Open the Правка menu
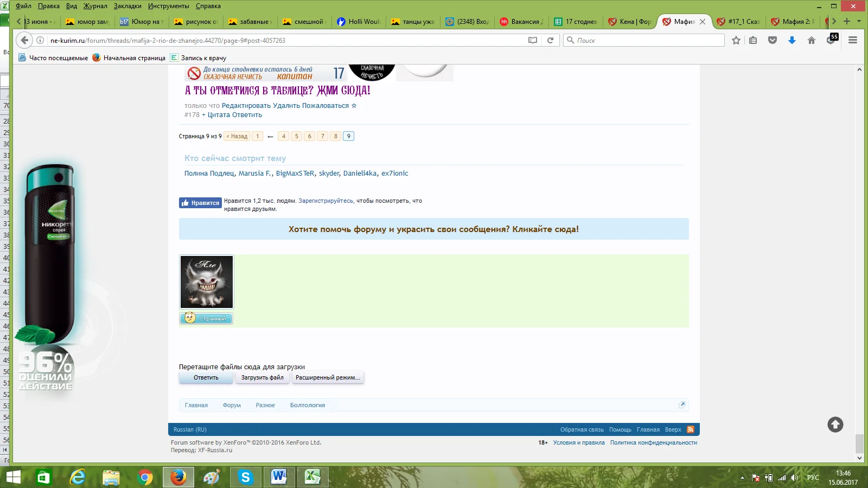868x488 pixels. coord(49,6)
